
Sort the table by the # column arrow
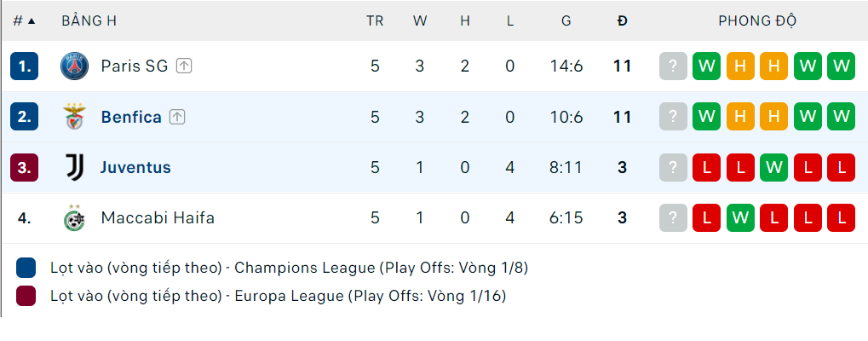32,21
